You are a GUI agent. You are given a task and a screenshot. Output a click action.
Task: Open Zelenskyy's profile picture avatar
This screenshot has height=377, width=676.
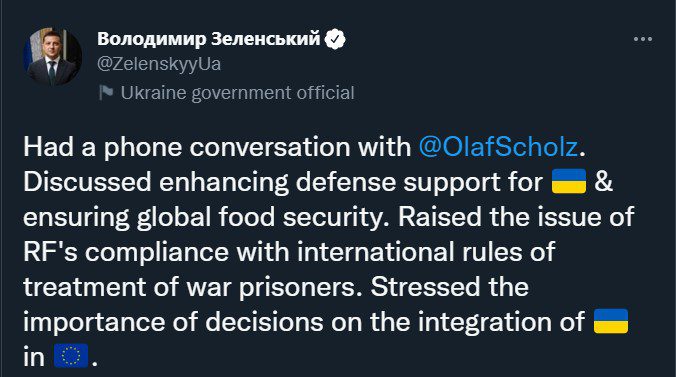(x=53, y=57)
